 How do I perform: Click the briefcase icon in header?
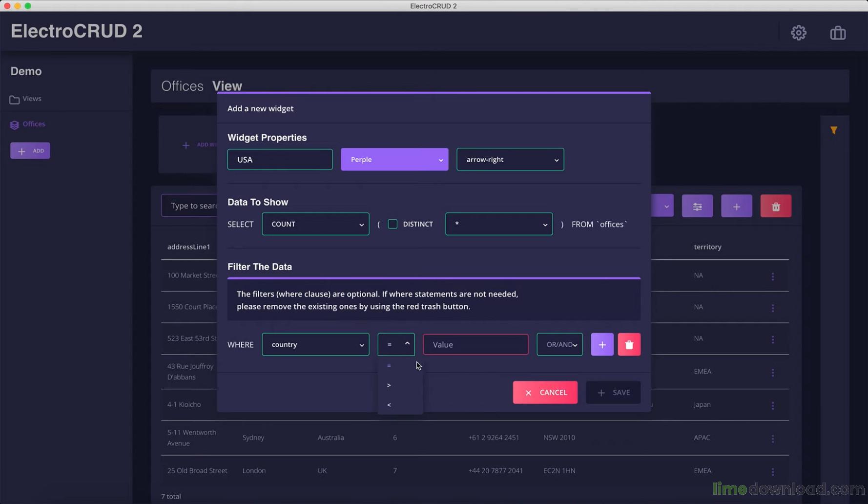[x=838, y=33]
